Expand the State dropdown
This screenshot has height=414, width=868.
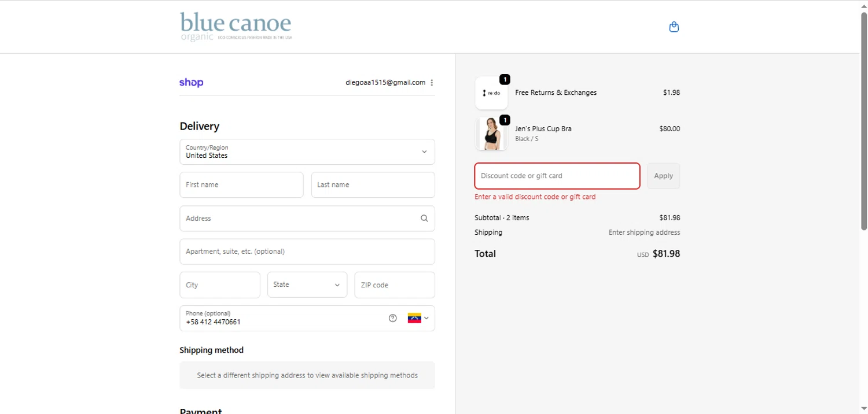[x=307, y=284]
